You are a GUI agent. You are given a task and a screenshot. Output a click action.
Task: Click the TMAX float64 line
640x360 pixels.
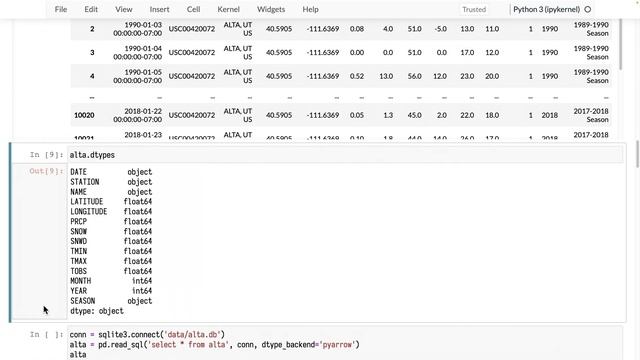pos(111,261)
